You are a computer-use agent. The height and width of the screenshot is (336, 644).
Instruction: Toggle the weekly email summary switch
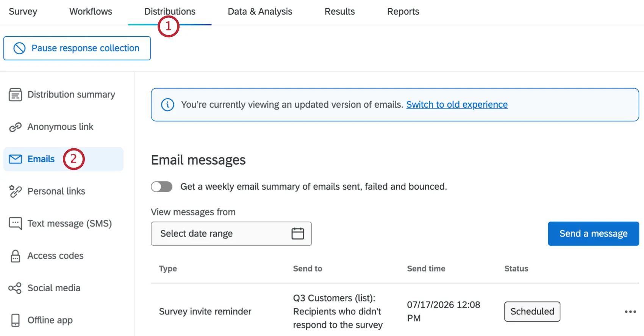(x=162, y=187)
